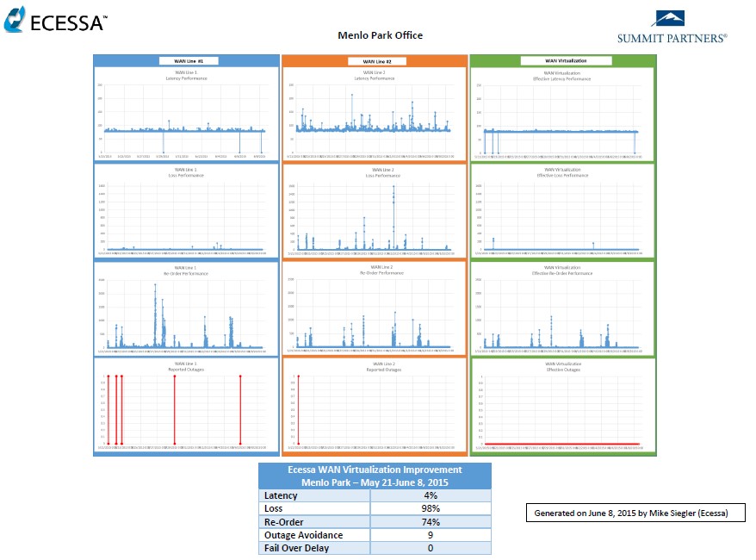This screenshot has height=560, width=756.
Task: Click the WAN Virtualization column header
Action: tap(566, 61)
